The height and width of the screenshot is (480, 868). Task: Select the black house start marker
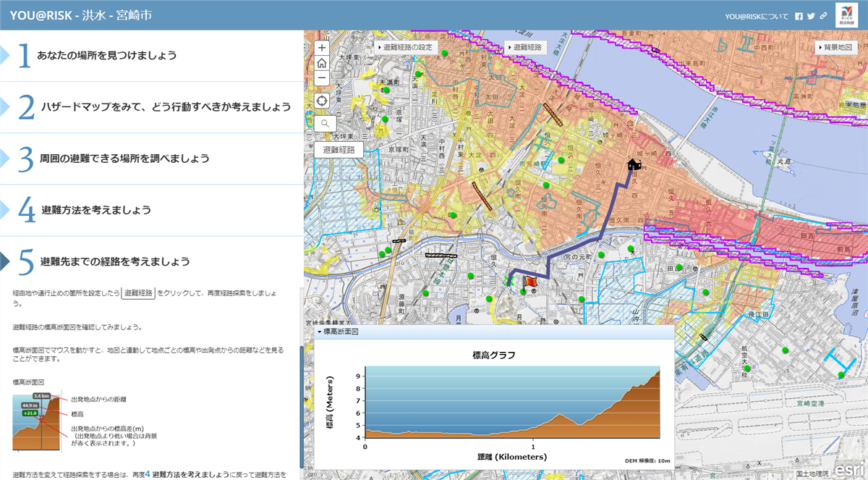(634, 164)
